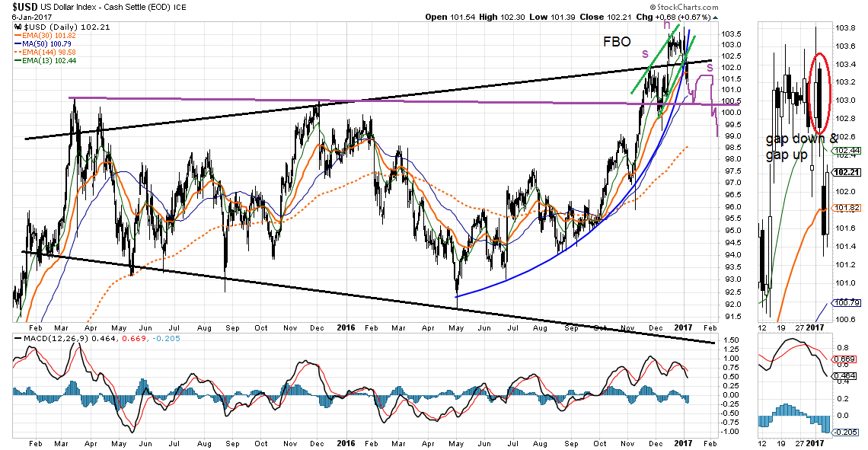Click the green up-triangle next to Chg value
This screenshot has width=868, height=450.
(x=715, y=18)
